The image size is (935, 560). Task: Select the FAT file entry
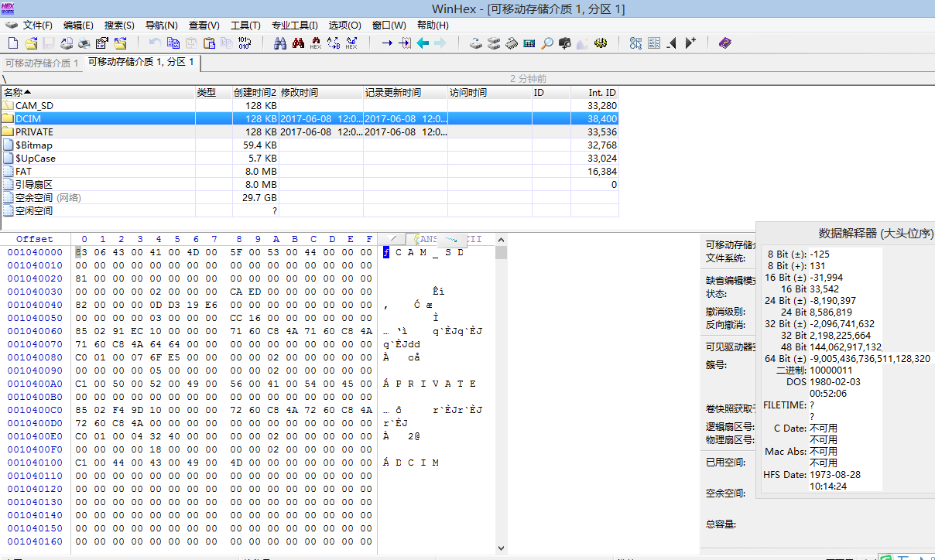[x=310, y=171]
